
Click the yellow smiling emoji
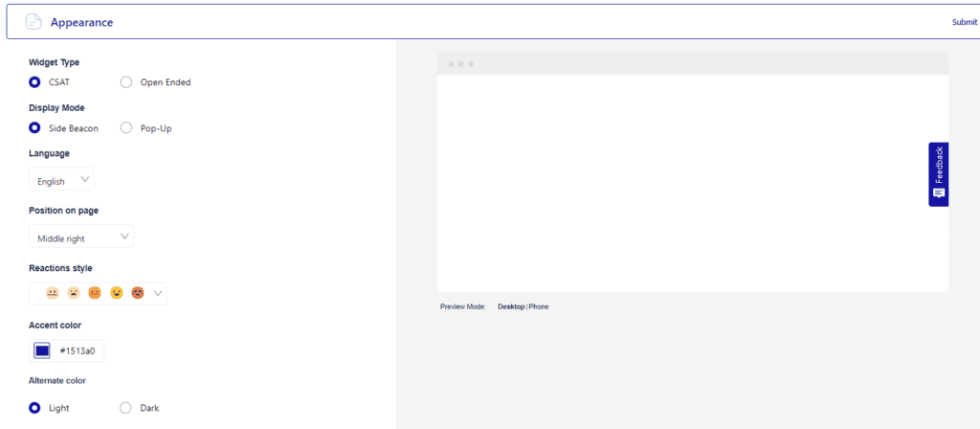click(117, 293)
